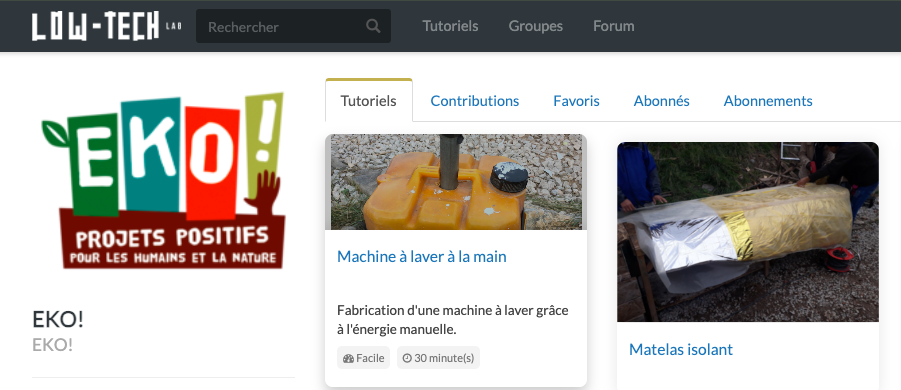
Task: Open the washing machine tutorial thumbnail
Action: [x=456, y=182]
